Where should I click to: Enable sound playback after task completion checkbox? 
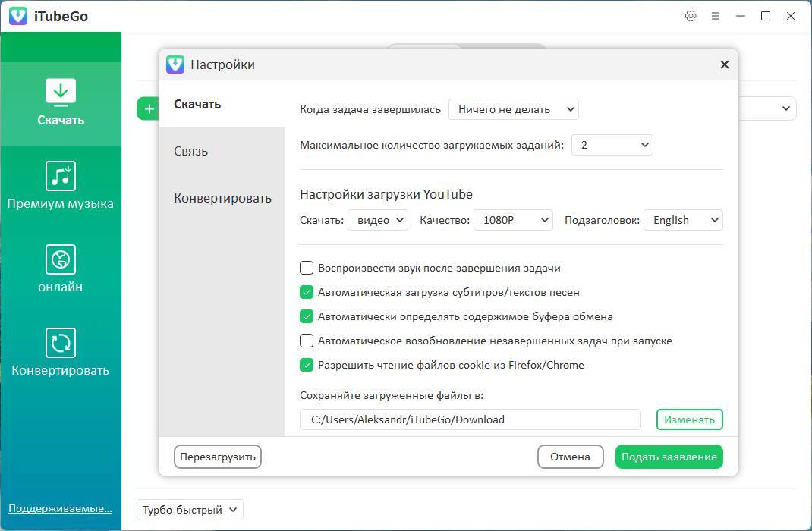(x=307, y=268)
